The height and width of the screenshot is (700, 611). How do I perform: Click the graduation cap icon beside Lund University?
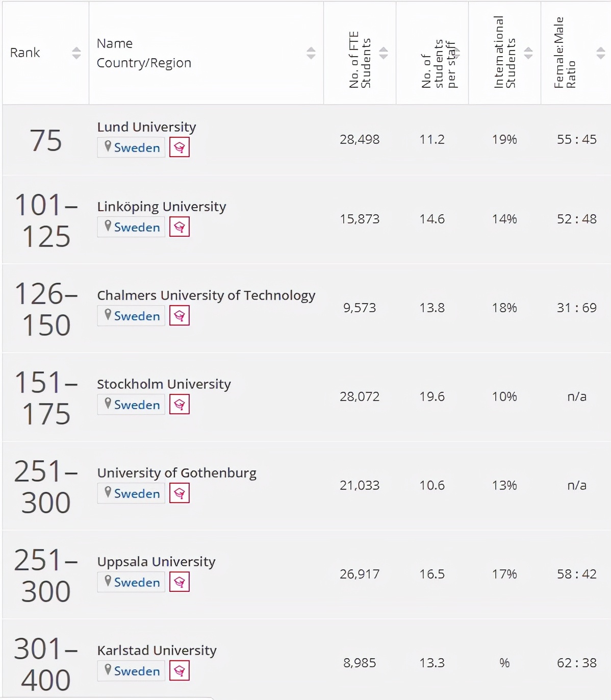[179, 147]
